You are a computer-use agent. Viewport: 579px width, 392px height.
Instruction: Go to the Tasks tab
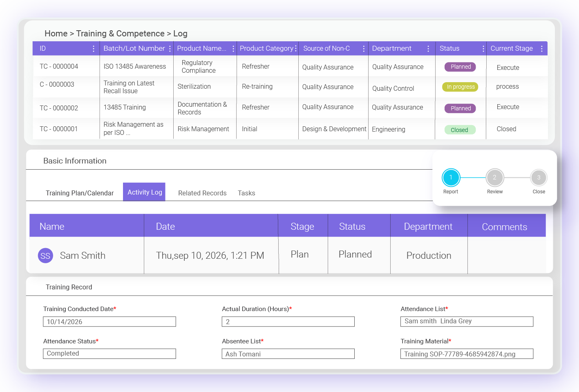tap(246, 193)
